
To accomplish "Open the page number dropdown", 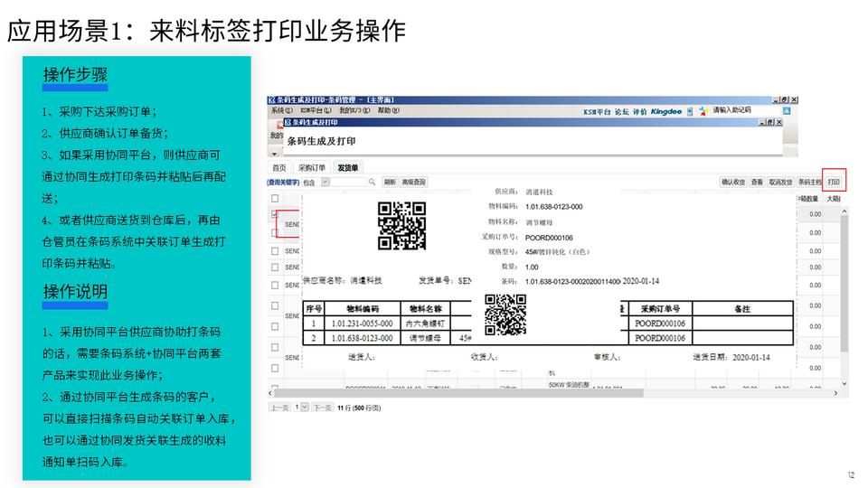I will [x=304, y=408].
